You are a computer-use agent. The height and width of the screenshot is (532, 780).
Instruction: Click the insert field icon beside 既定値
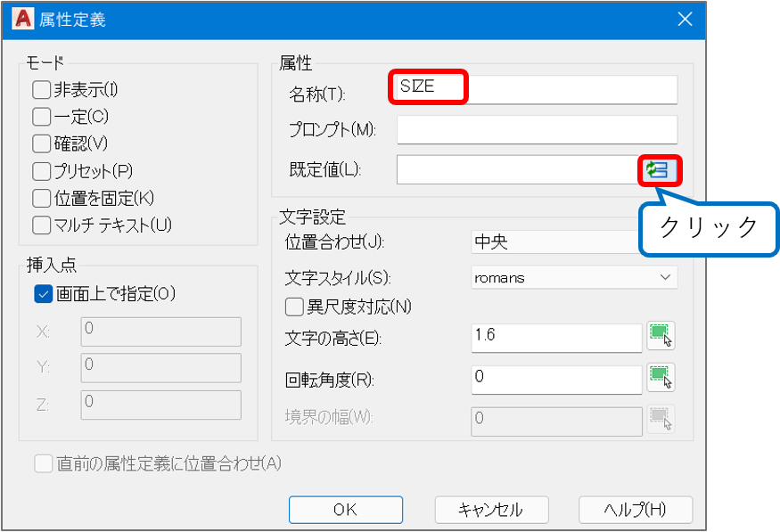660,170
